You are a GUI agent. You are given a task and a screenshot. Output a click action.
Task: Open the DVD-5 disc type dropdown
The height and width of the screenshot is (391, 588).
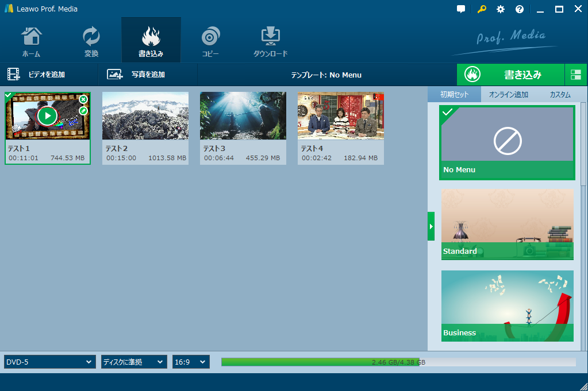click(x=49, y=362)
